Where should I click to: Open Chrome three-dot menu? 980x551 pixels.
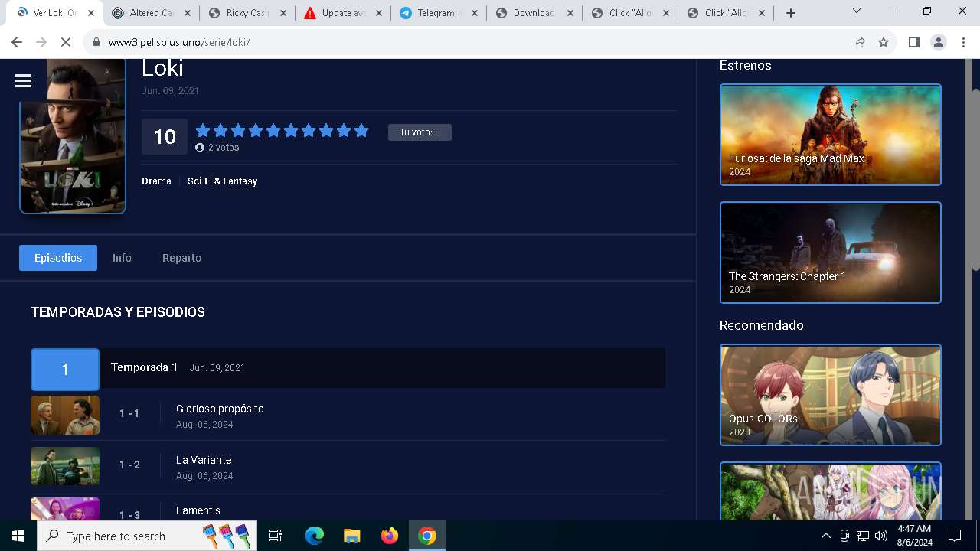pos(963,42)
